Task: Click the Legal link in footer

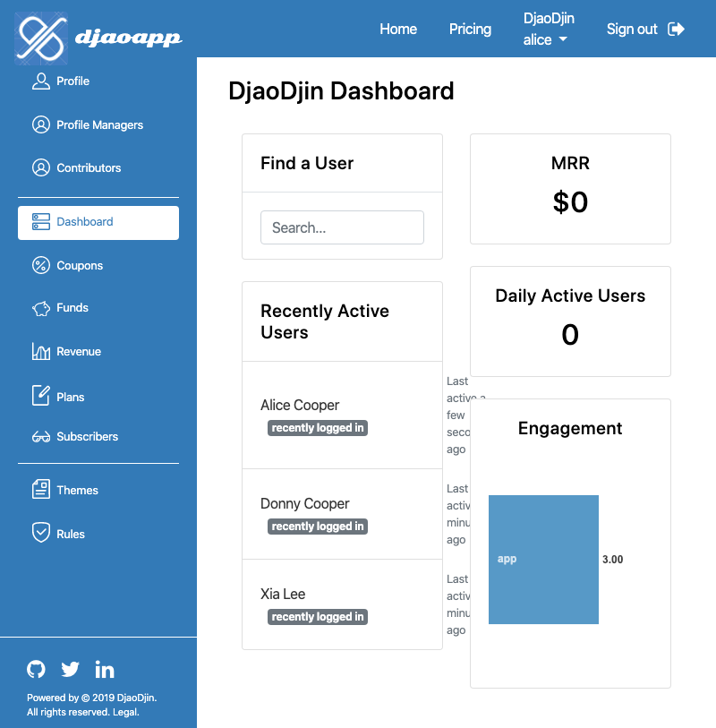Action: tap(125, 712)
